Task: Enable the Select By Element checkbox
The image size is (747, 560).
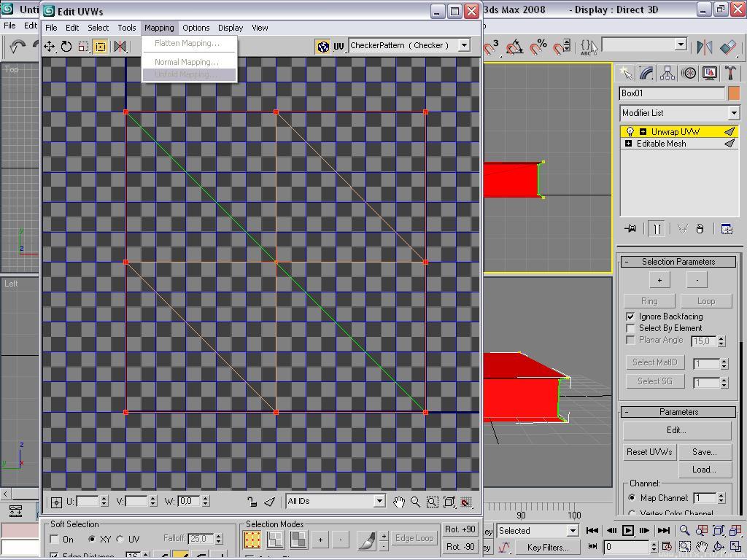Action: point(631,328)
